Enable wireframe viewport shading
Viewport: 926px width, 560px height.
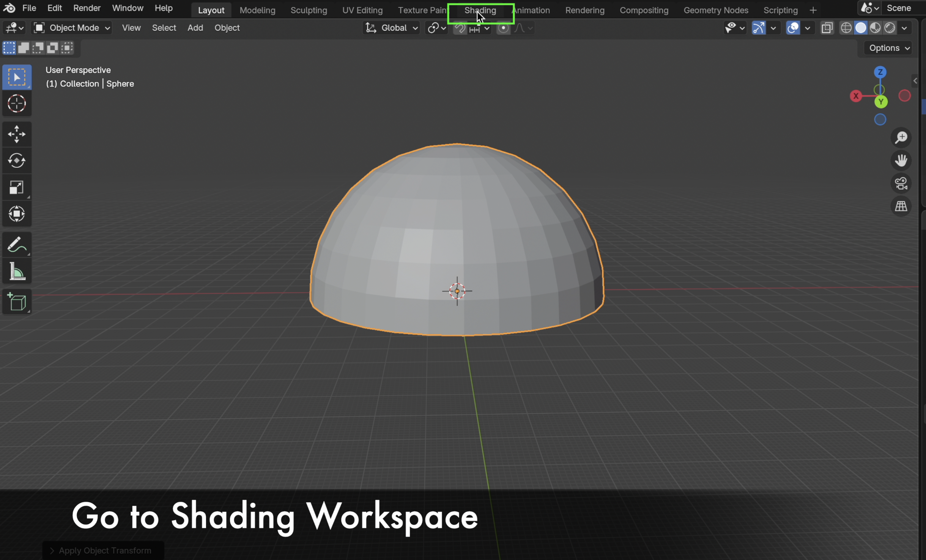[846, 28]
